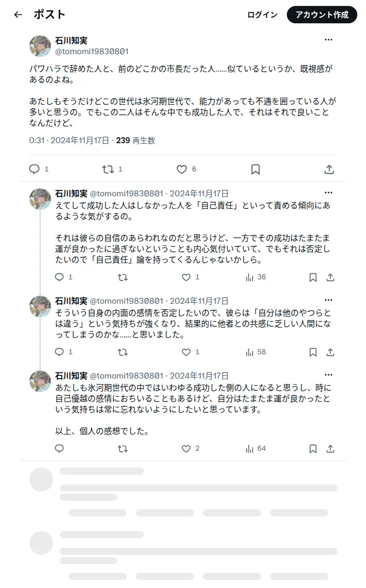366x588 pixels.
Task: View analytics showing 58 views
Action: (256, 352)
